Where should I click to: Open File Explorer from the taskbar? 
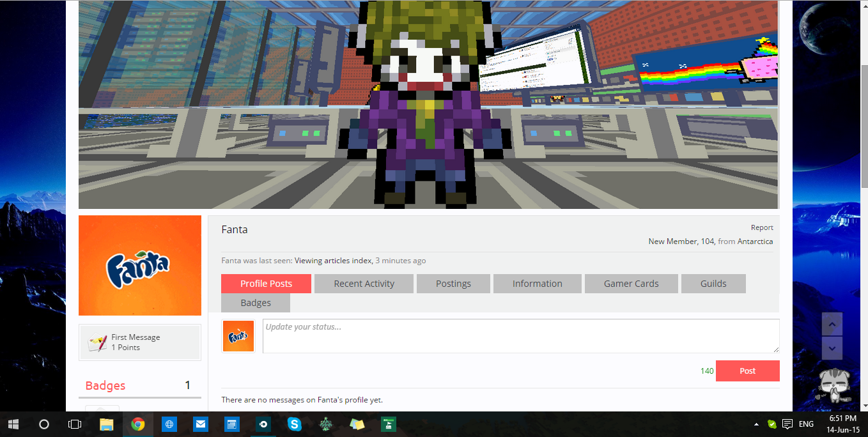pos(106,424)
